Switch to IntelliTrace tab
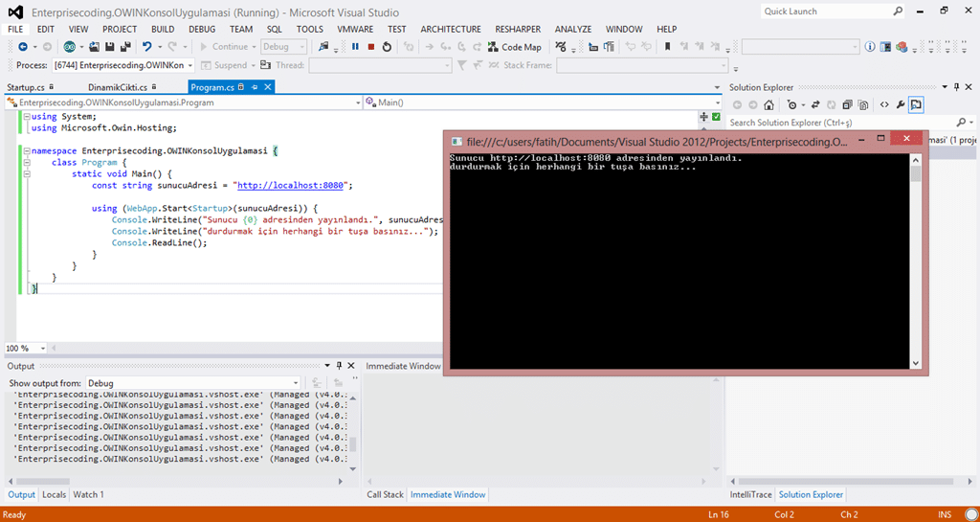Image resolution: width=980 pixels, height=522 pixels. tap(750, 494)
